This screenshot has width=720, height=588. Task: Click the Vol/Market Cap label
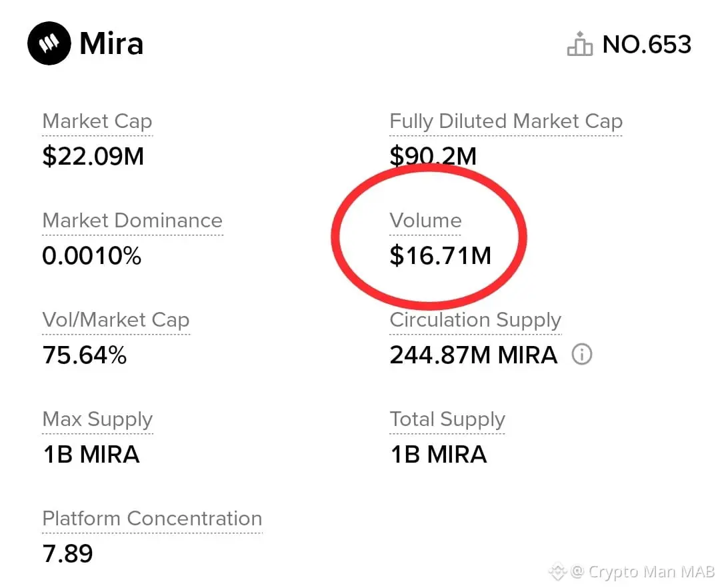(x=116, y=320)
